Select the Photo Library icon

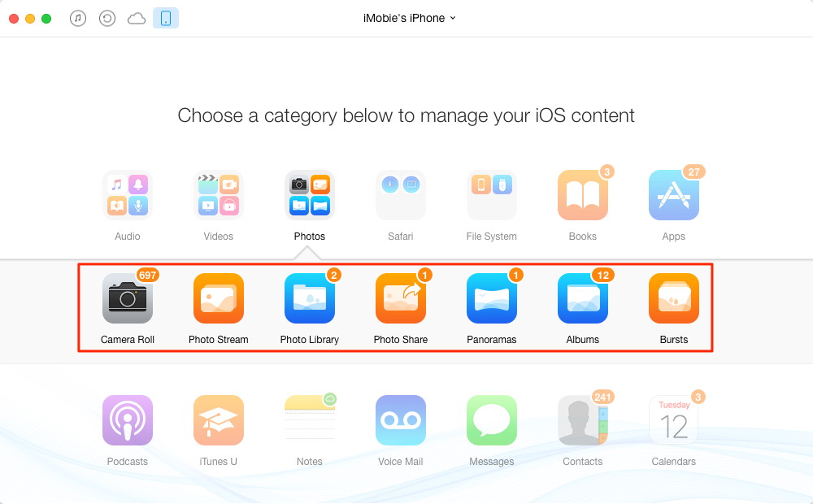(x=310, y=298)
